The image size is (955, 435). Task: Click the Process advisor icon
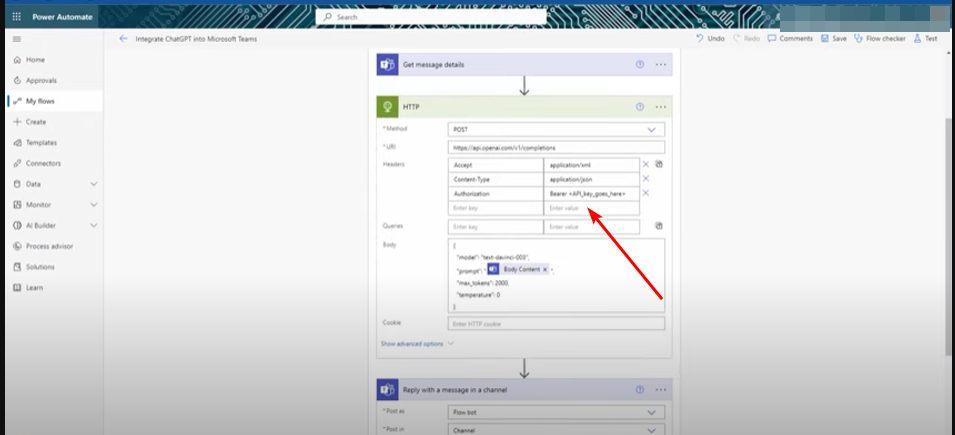point(17,246)
